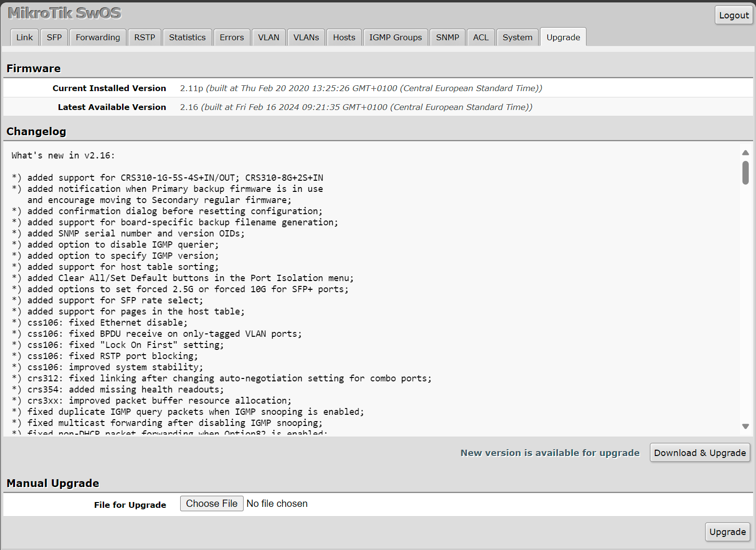The width and height of the screenshot is (756, 550).
Task: Open the Statistics tab
Action: tap(187, 37)
